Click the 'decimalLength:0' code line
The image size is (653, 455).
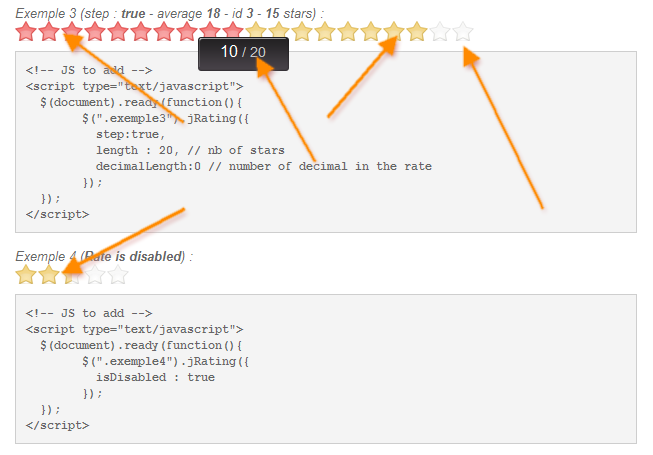[264, 166]
